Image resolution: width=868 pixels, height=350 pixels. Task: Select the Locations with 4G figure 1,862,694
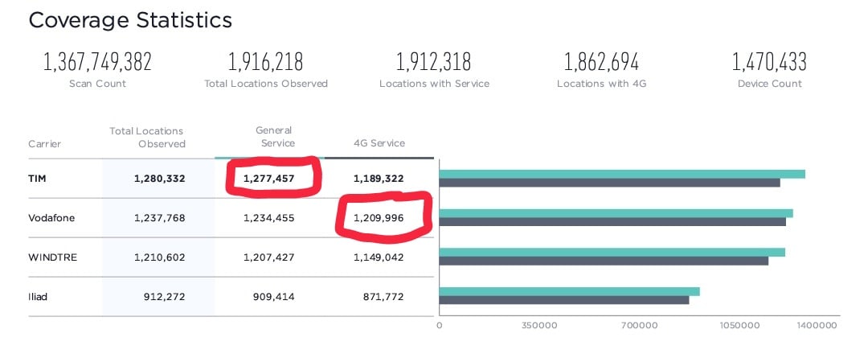click(602, 62)
